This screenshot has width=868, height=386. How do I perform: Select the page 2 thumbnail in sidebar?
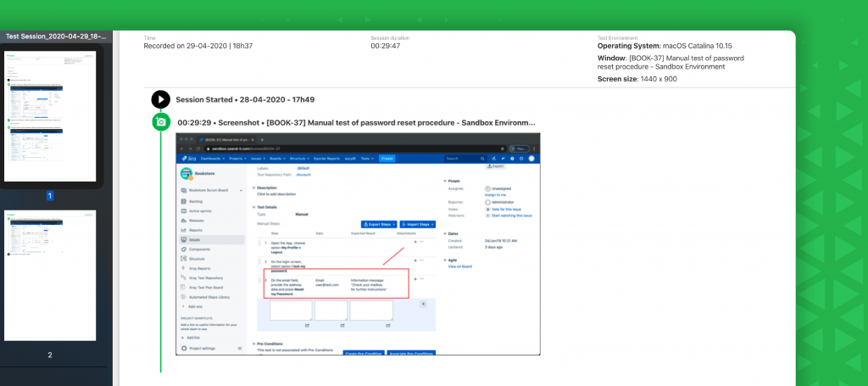(50, 275)
